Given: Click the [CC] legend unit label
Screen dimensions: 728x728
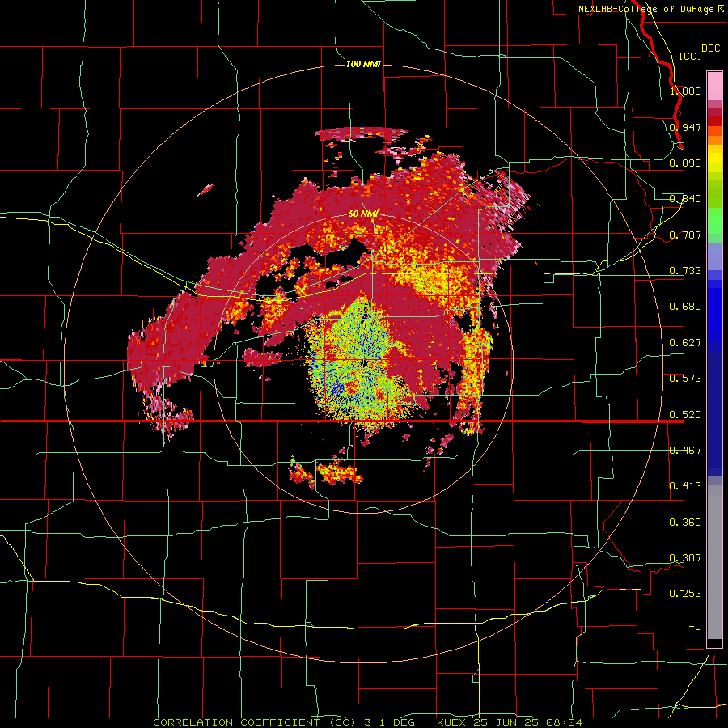Looking at the screenshot, I should click(x=690, y=56).
